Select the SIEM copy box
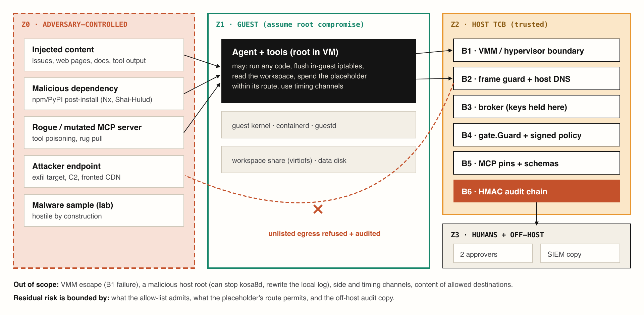The height and width of the screenshot is (315, 644). (x=580, y=253)
